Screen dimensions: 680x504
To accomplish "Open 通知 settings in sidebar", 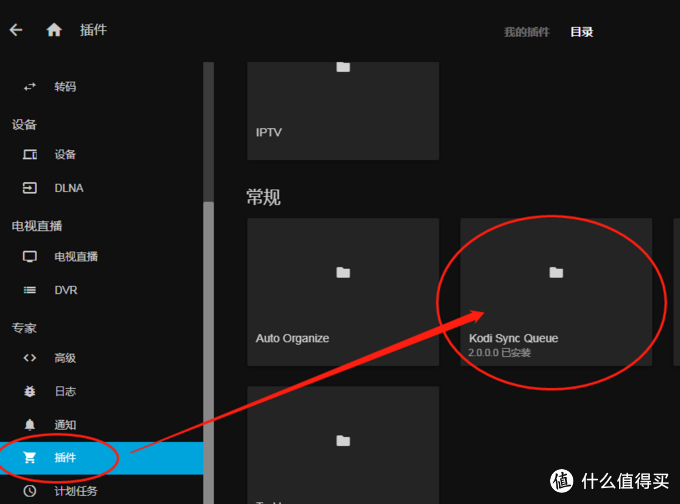I will [101, 425].
